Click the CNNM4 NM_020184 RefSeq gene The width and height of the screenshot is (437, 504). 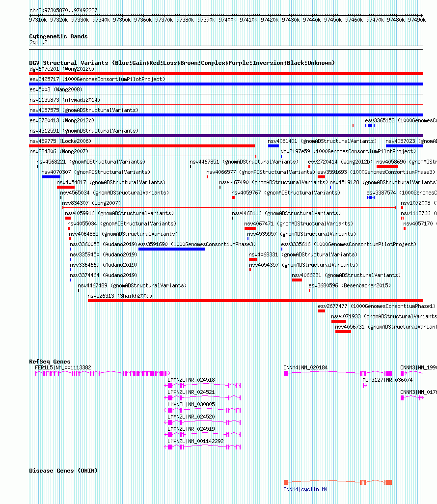(338, 373)
